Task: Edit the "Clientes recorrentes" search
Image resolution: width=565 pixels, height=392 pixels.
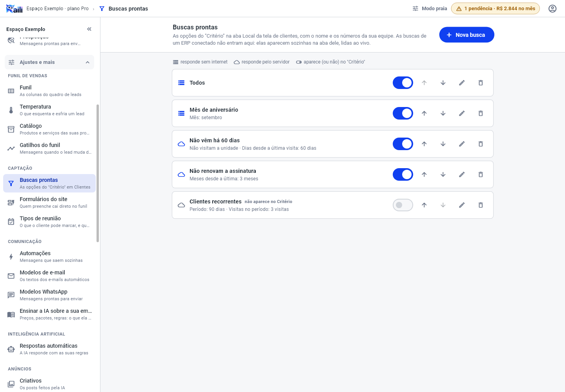Action: pyautogui.click(x=462, y=205)
